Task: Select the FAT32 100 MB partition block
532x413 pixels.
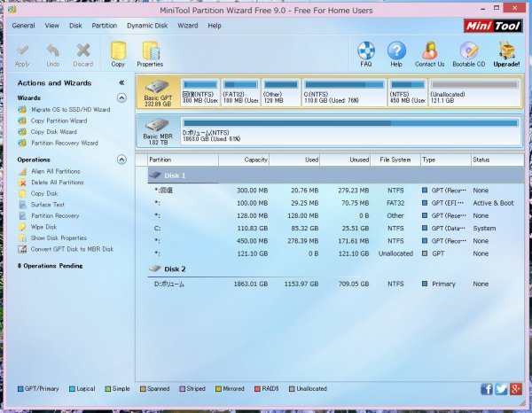Action: [240, 92]
